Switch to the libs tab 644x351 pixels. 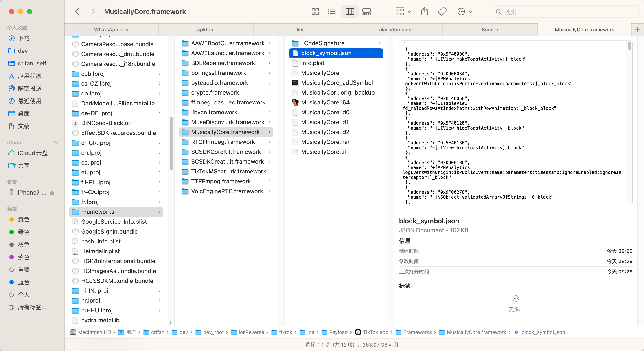[x=300, y=30]
